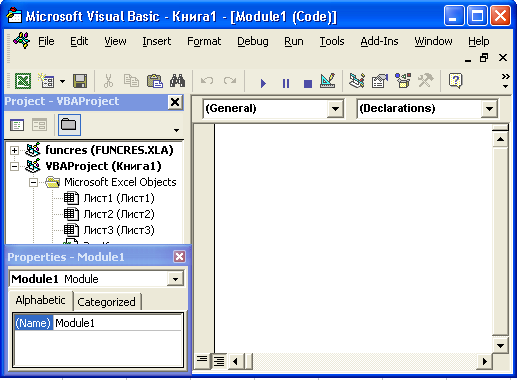The width and height of the screenshot is (517, 380).
Task: Select the (Name) property row
Action: pyautogui.click(x=33, y=323)
